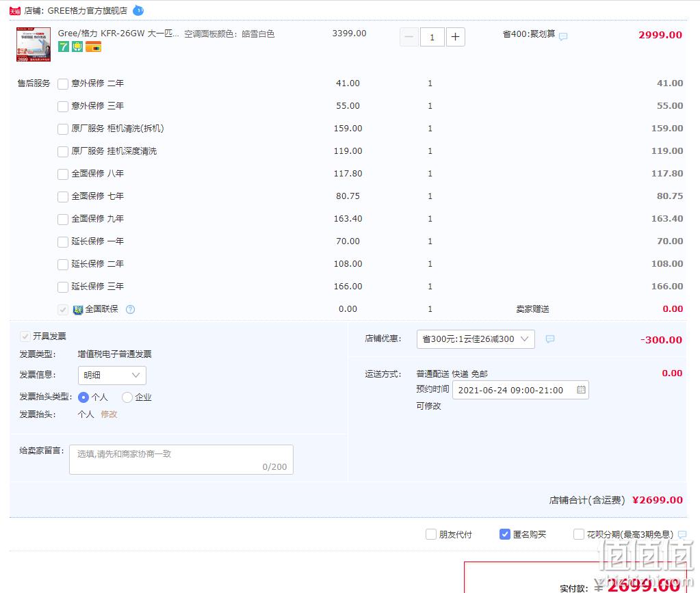Check 延长保修 三年 option
This screenshot has width=700, height=593.
(63, 287)
